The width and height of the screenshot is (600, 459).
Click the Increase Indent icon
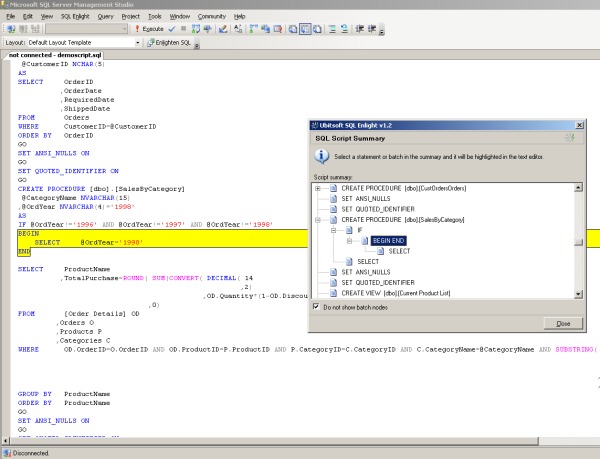click(372, 29)
